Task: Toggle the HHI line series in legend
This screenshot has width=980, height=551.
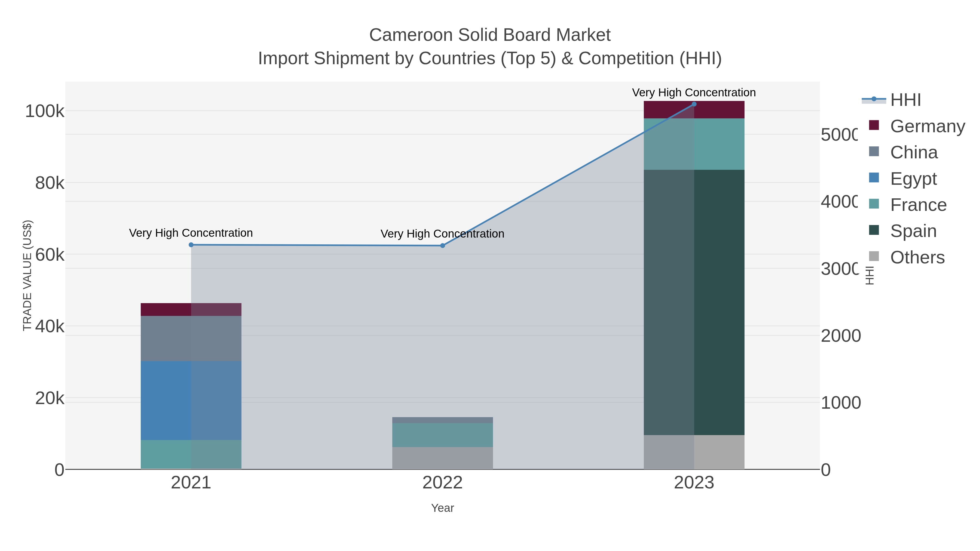Action: tap(891, 100)
